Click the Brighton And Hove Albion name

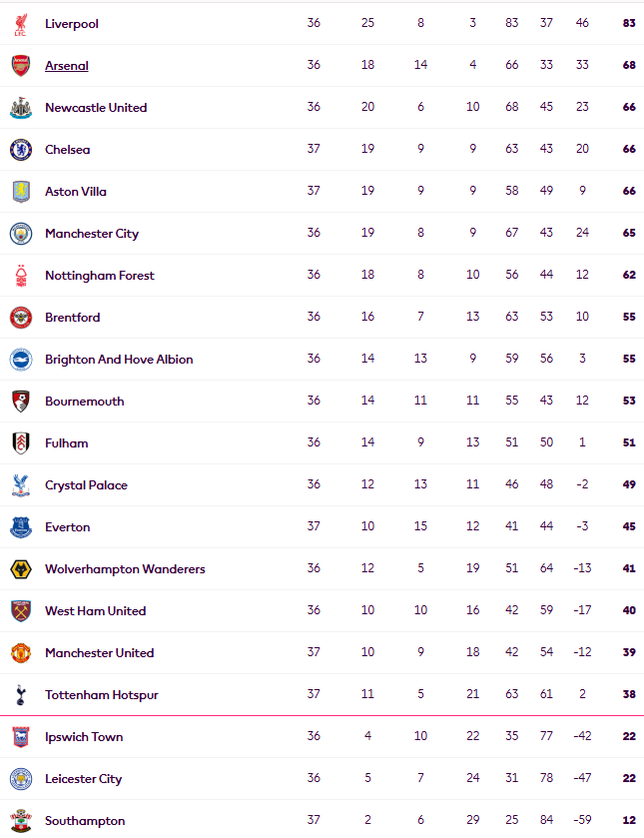tap(119, 360)
